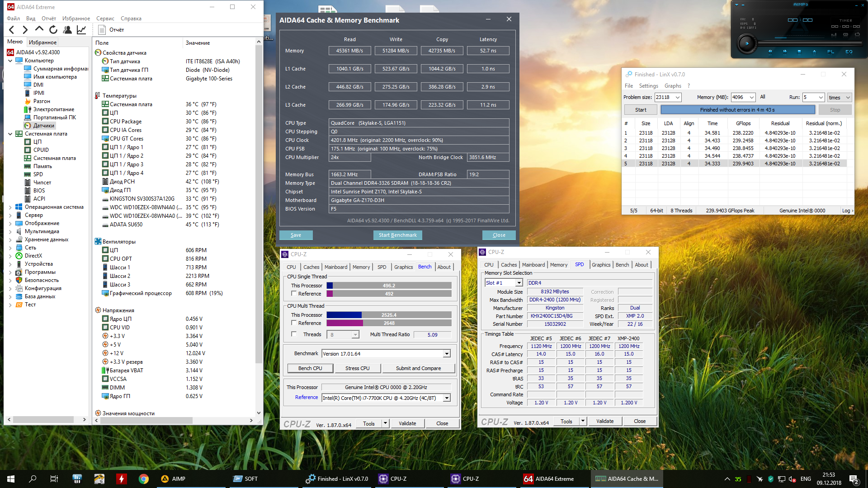The width and height of the screenshot is (868, 488).
Task: Toggle the Threads checkbox in CPU-Z
Action: coord(294,334)
